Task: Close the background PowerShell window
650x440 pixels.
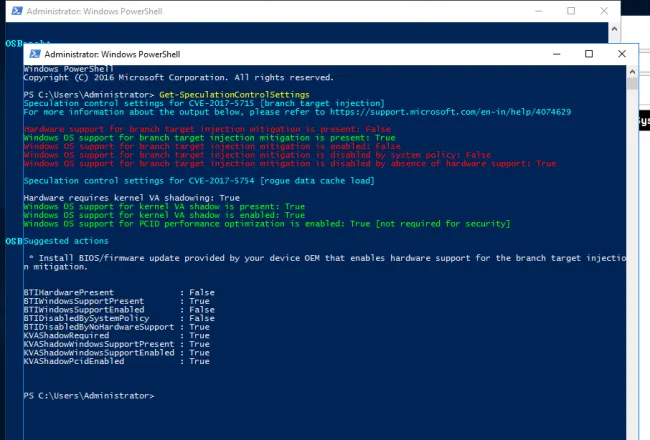Action: pyautogui.click(x=604, y=11)
